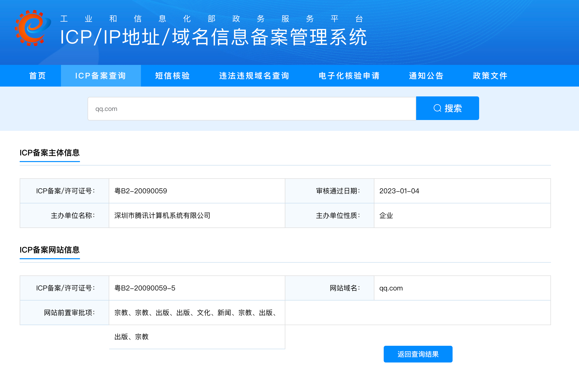Switch to 电子化核验申请 tab
This screenshot has height=392, width=579.
(349, 76)
